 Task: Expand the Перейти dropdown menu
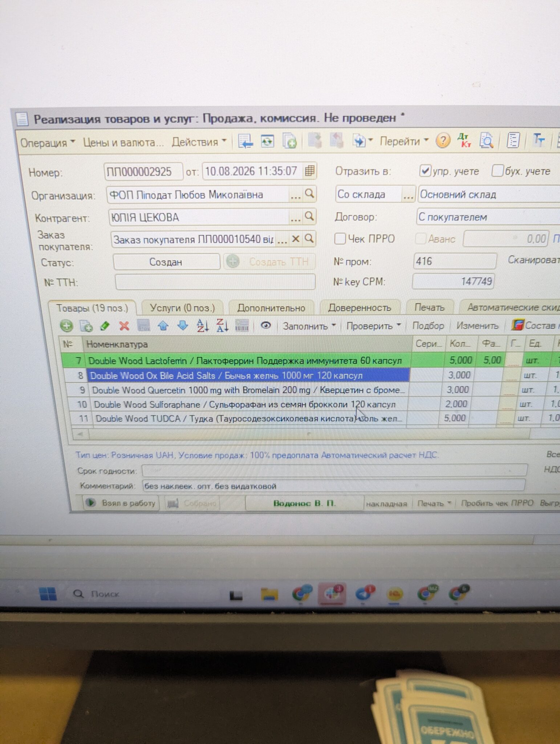click(x=404, y=141)
